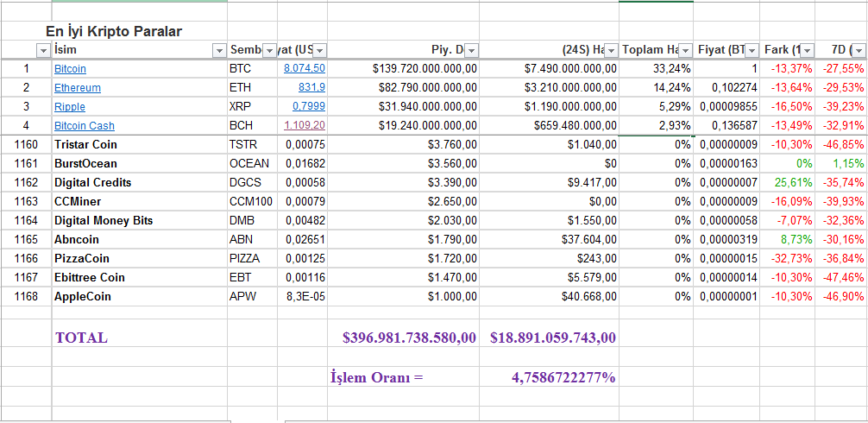Select Ethereum volume $3.210.000.000,00

549,87
